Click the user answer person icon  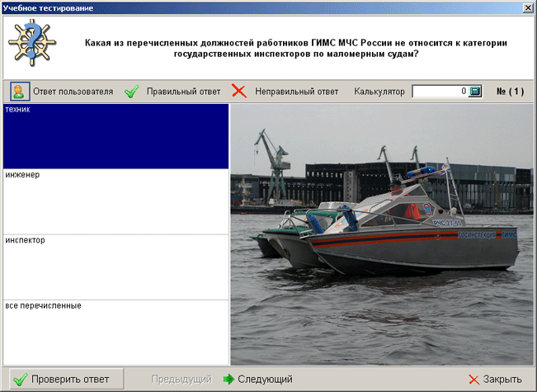(x=21, y=92)
